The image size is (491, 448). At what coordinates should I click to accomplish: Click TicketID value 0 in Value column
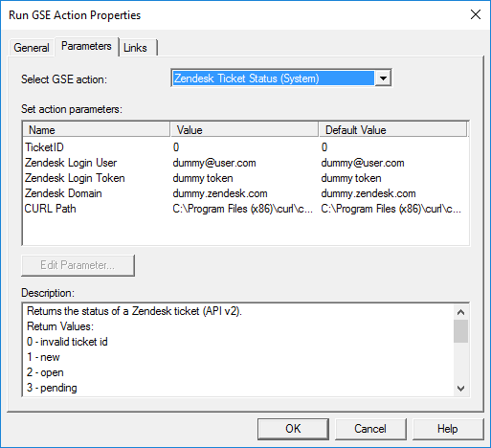point(176,147)
